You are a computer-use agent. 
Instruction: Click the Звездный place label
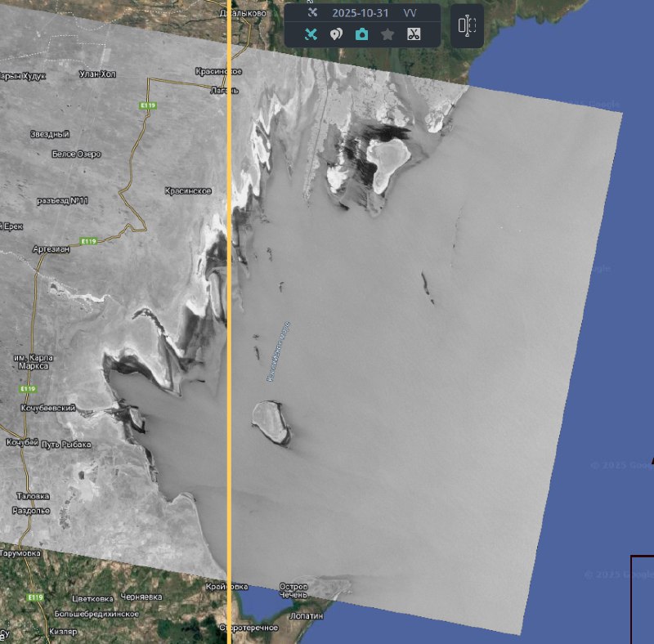click(49, 133)
